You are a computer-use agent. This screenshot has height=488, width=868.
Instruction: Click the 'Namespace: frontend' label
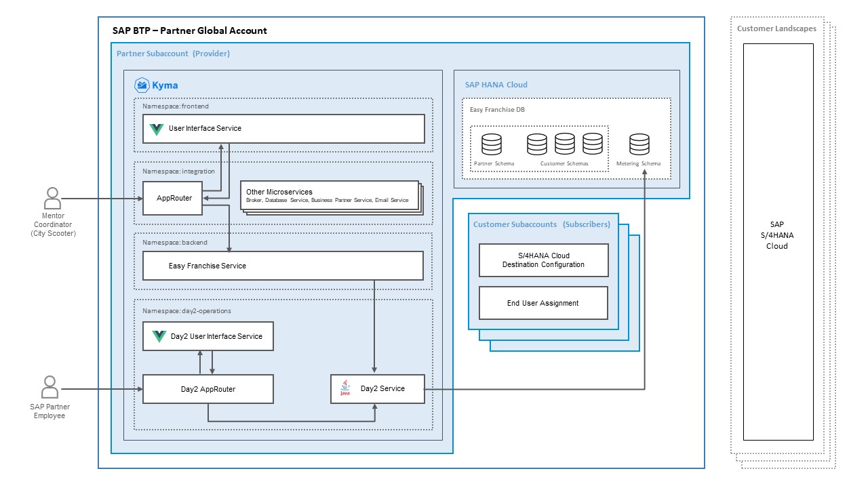point(176,106)
